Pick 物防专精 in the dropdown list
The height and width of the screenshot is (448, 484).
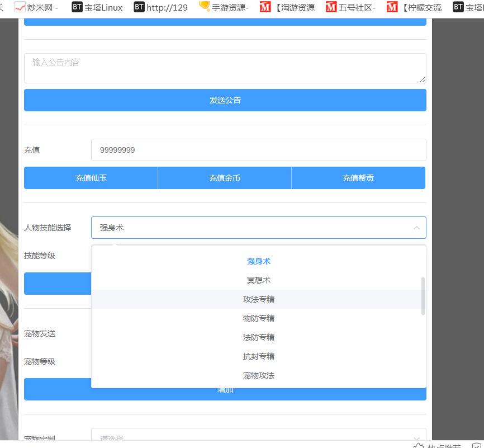coord(259,318)
